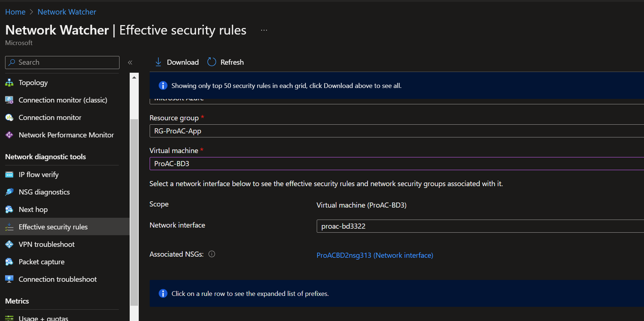Click the Next hop icon

coord(9,209)
